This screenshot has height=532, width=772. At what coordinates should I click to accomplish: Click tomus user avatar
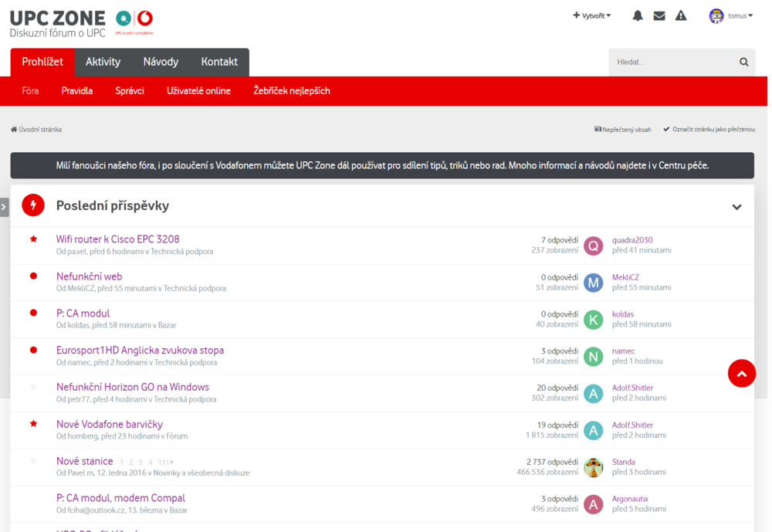pos(716,15)
